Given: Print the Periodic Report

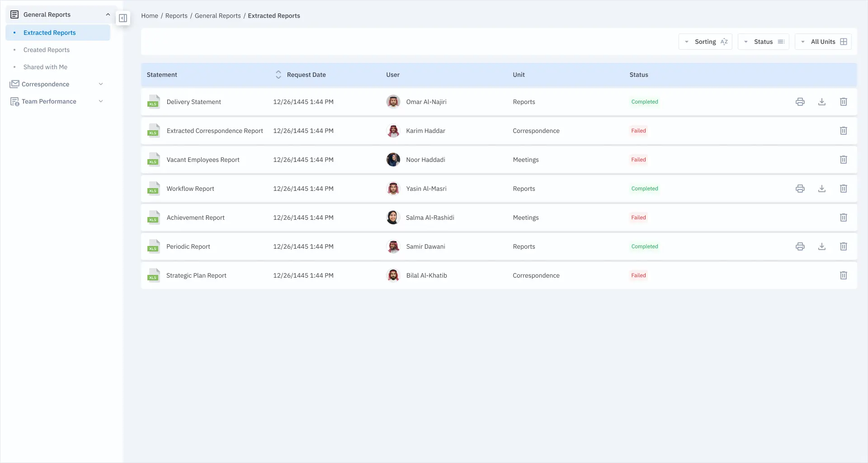Looking at the screenshot, I should pos(800,246).
